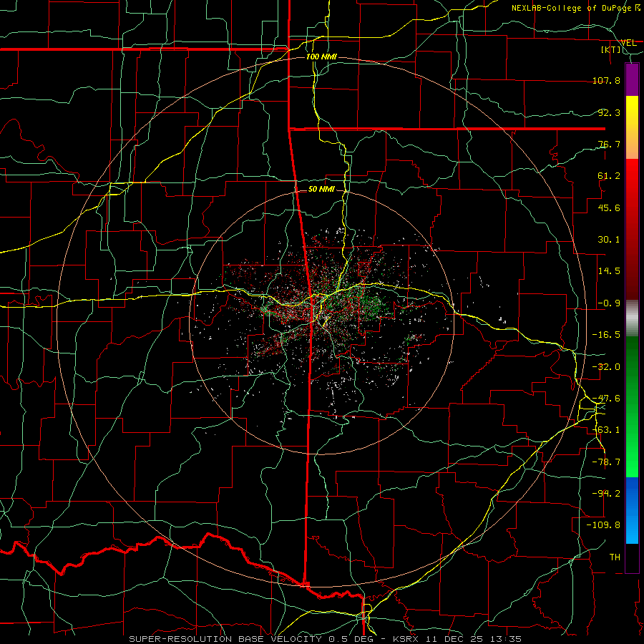Click the -109.8 scale value
Viewport: 644px width, 644px height.
pyautogui.click(x=603, y=525)
